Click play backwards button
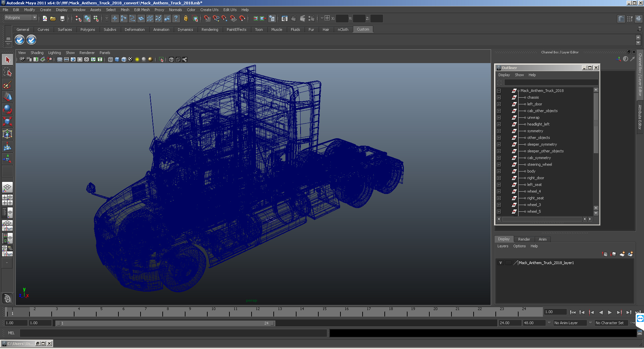Screen dimensions: 644x349 [601, 312]
